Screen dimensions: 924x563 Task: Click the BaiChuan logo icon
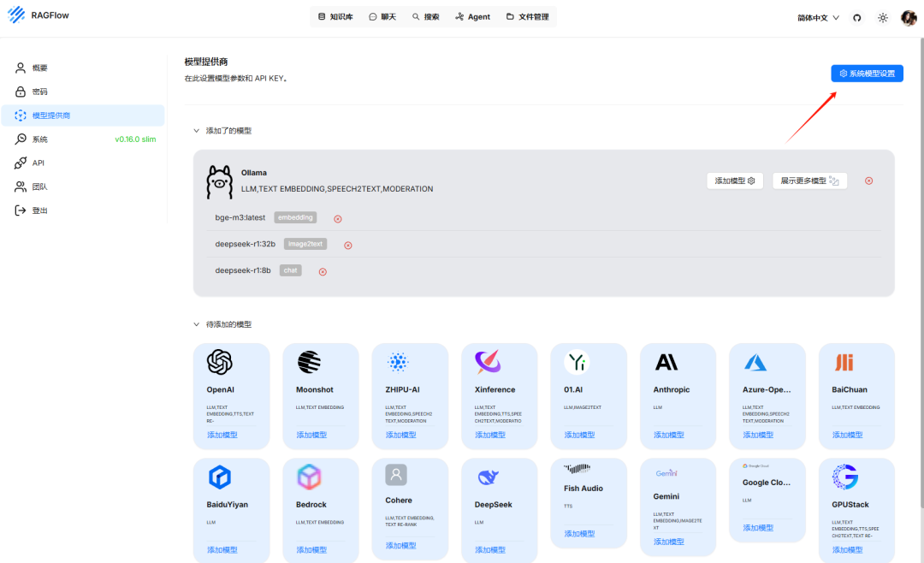point(844,362)
